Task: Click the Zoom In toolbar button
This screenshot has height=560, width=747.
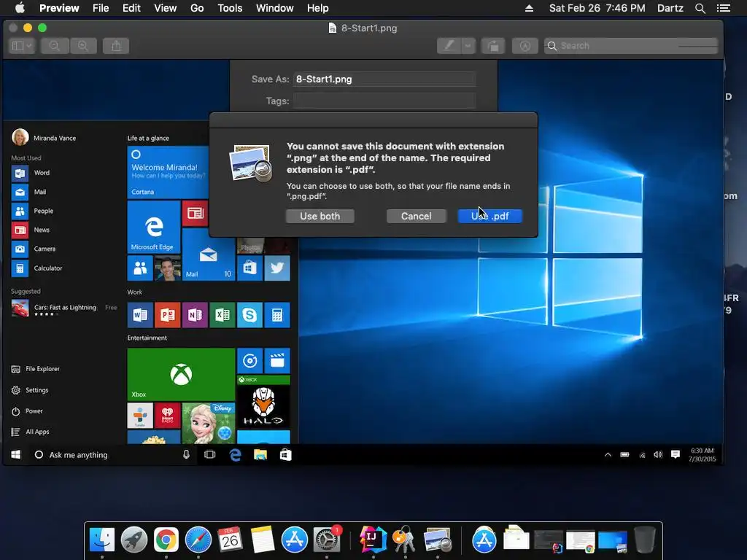Action: (x=83, y=46)
